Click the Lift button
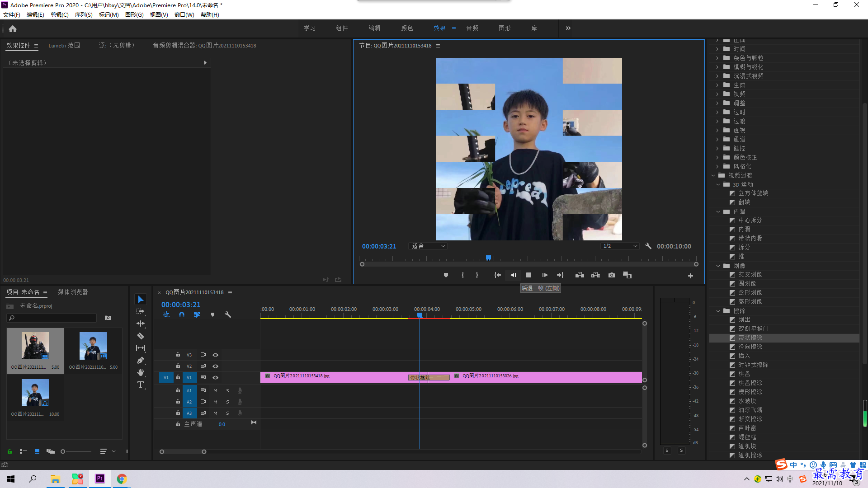868x488 pixels. tap(580, 275)
